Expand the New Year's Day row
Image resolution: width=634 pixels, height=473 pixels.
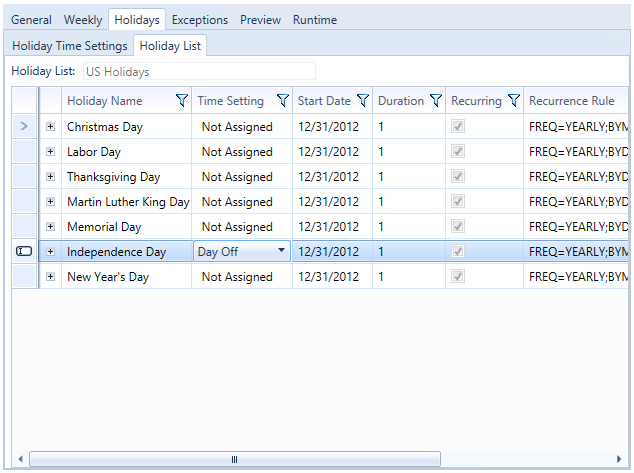click(x=50, y=277)
